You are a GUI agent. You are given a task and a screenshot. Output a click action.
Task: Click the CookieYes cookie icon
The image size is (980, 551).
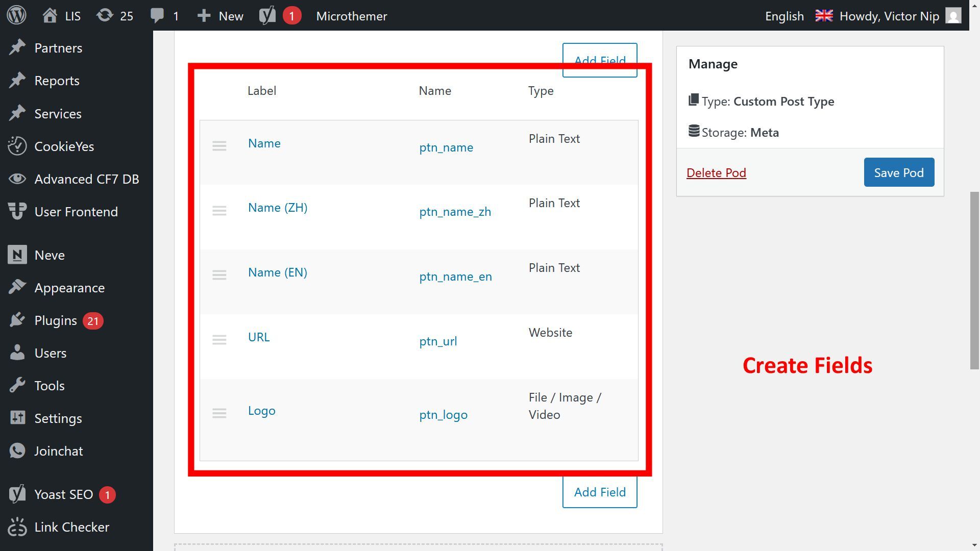click(x=17, y=146)
